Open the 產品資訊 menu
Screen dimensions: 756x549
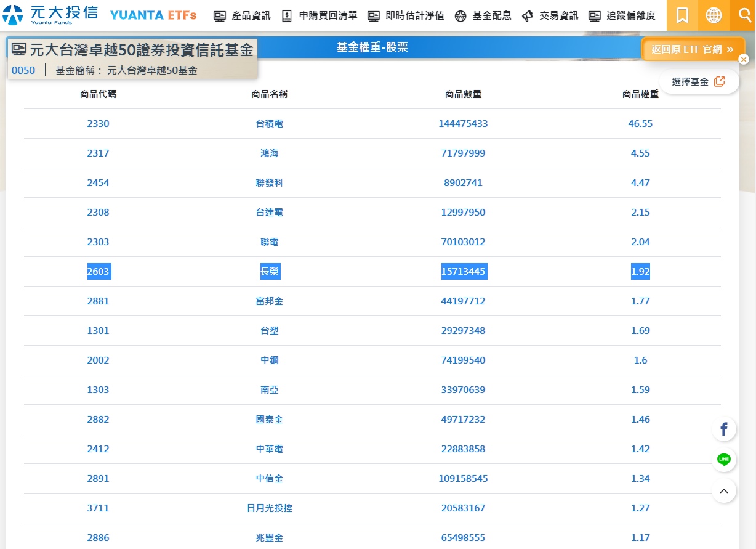pyautogui.click(x=243, y=16)
